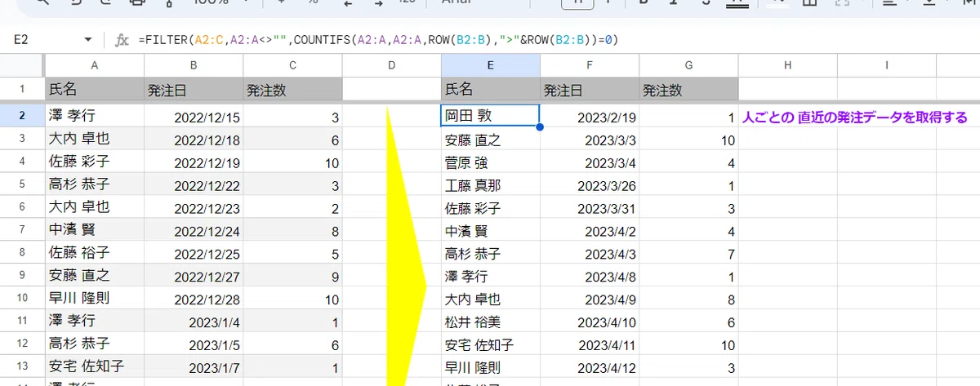Click date cell 2022/12/28
Viewport: 980px width, 386px height.
coord(194,298)
